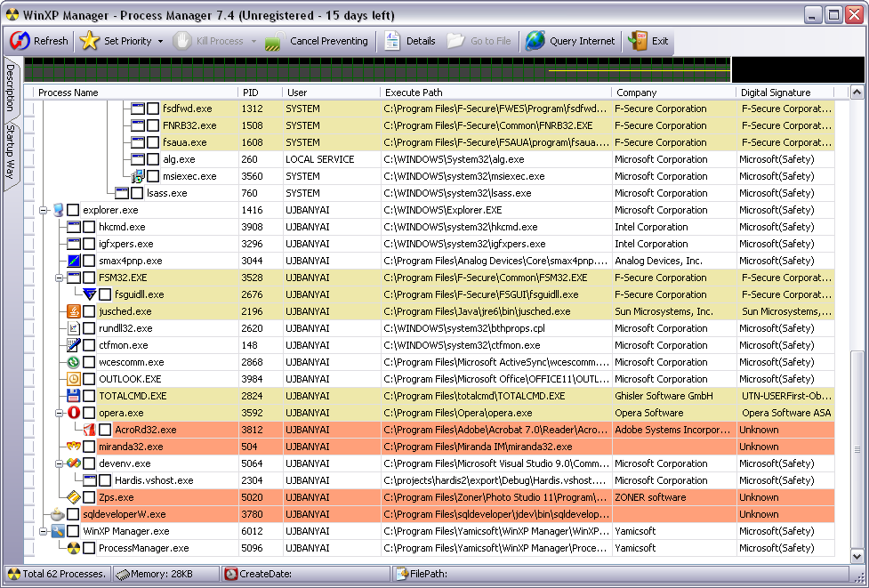869x588 pixels.
Task: Click the Exit icon in toolbar
Action: coord(638,41)
